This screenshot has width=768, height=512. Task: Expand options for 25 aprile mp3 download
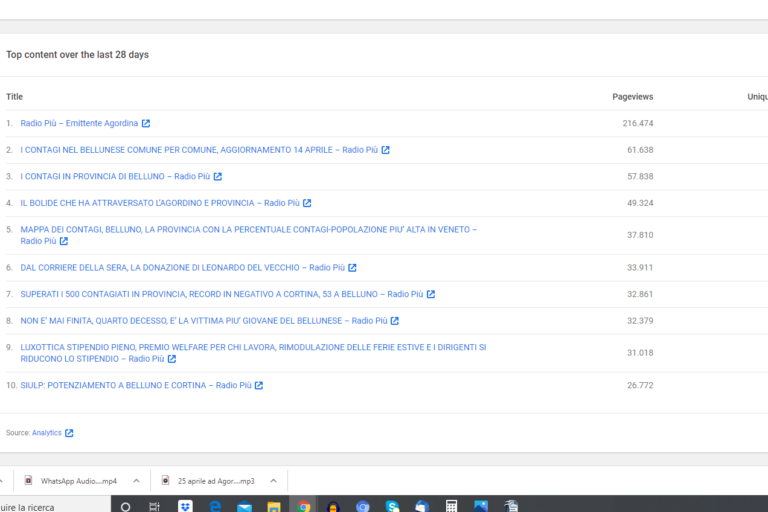pos(273,480)
